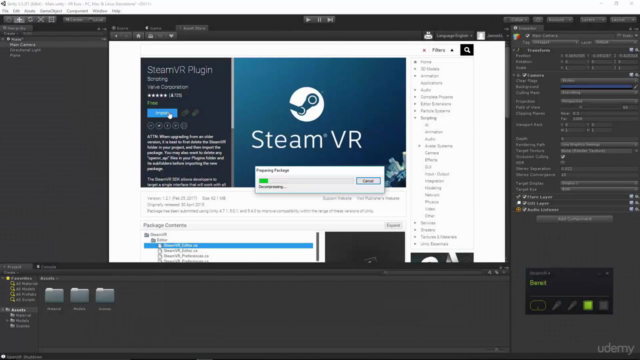
Task: Open the File menu
Action: [x=5, y=11]
